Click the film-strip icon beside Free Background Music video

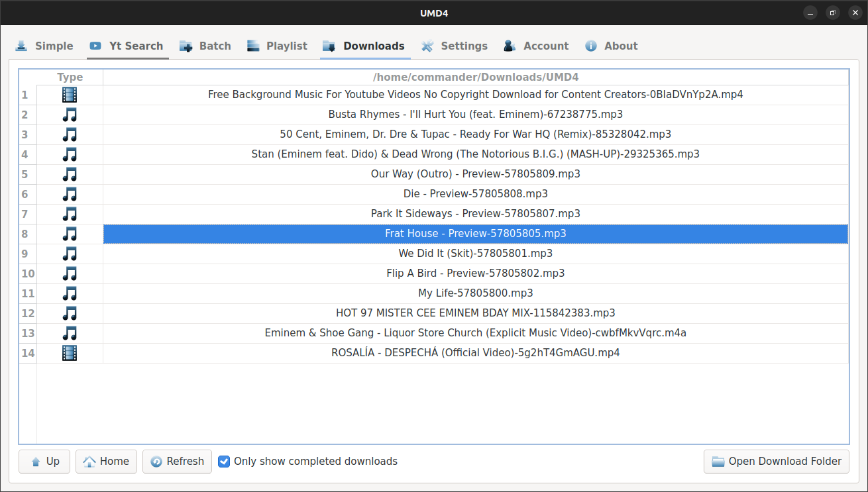[69, 94]
